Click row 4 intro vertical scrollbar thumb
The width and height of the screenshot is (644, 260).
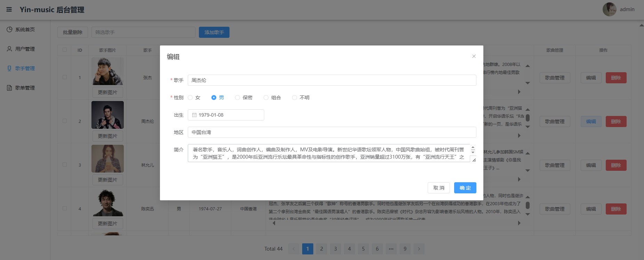[528, 205]
